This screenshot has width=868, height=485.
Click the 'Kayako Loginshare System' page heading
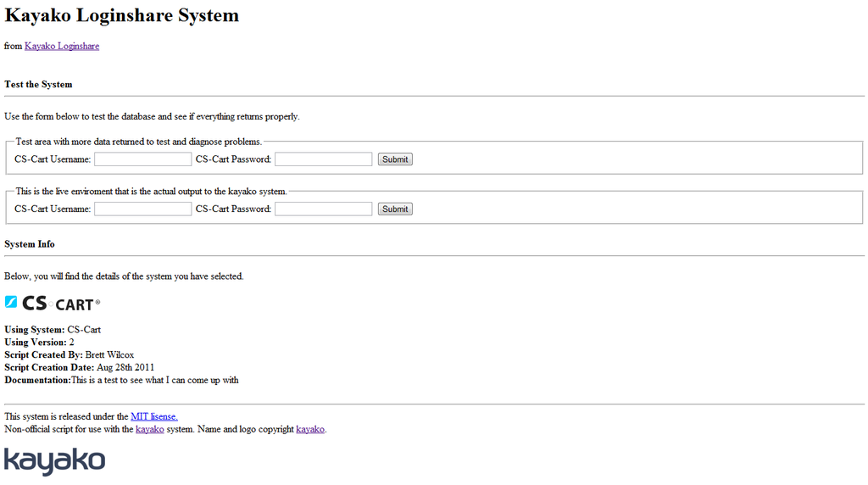tap(122, 15)
